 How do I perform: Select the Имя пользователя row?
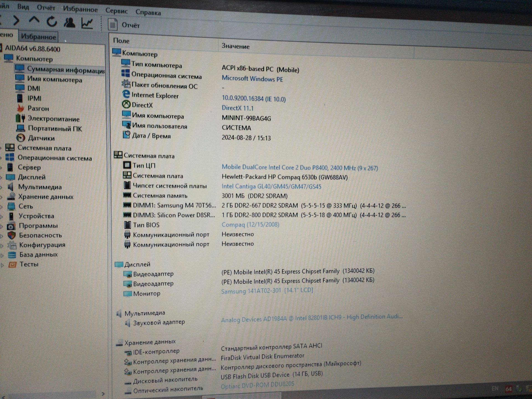(186, 127)
